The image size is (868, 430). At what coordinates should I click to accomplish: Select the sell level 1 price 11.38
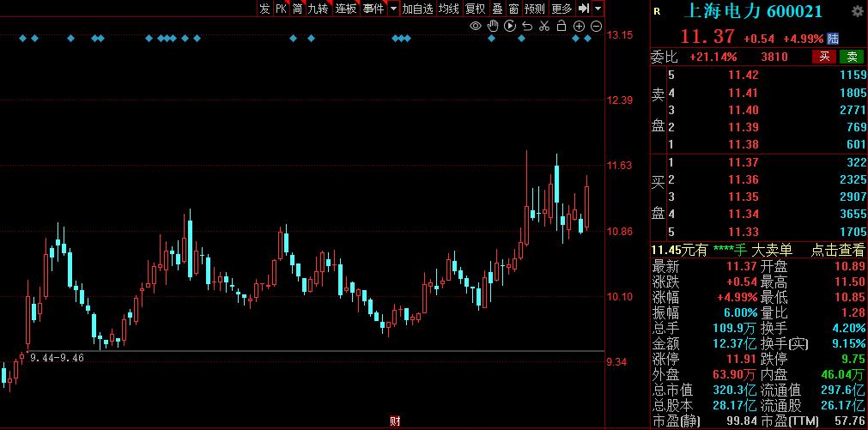[x=744, y=144]
